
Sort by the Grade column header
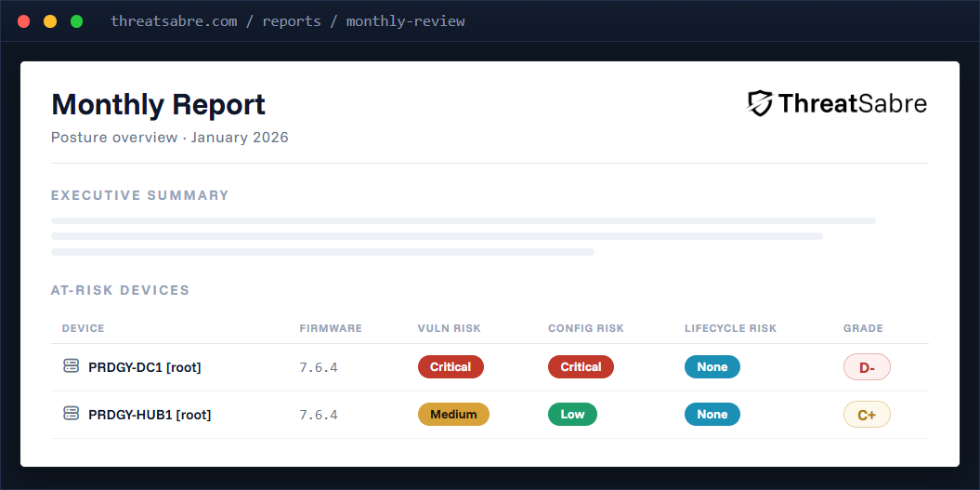click(863, 328)
